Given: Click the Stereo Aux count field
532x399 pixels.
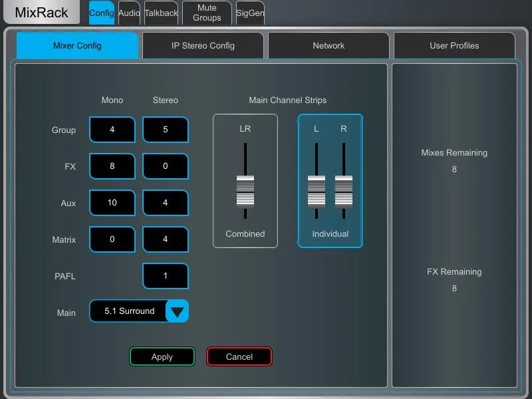Looking at the screenshot, I should coord(166,203).
